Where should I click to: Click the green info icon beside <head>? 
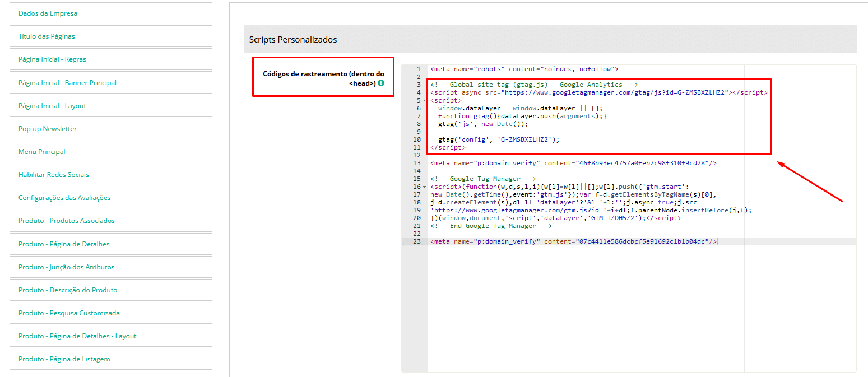381,83
